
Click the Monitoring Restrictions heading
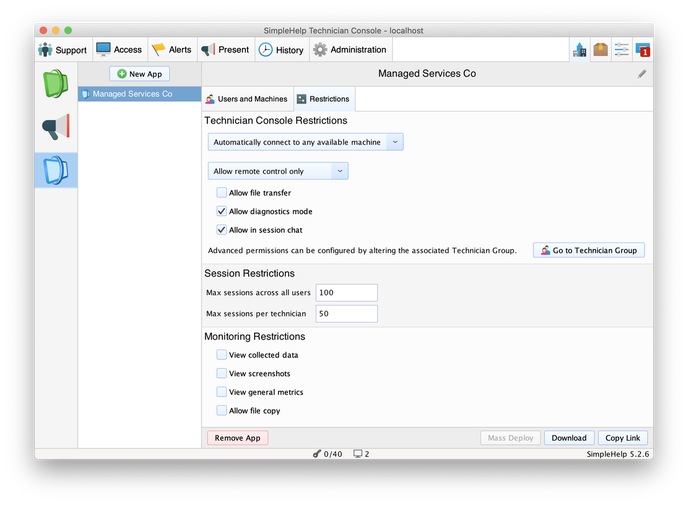pyautogui.click(x=254, y=337)
